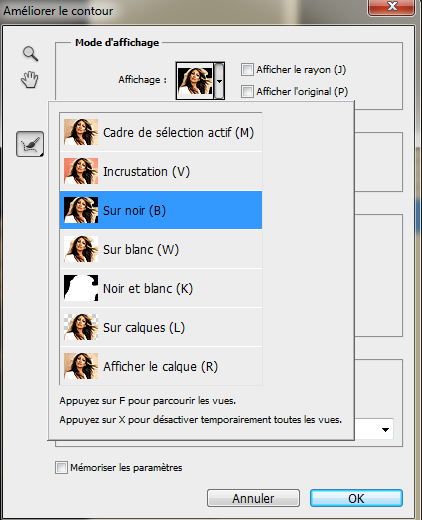The height and width of the screenshot is (520, 422).
Task: Choose Sur blanc (W) view mode
Action: tap(161, 249)
